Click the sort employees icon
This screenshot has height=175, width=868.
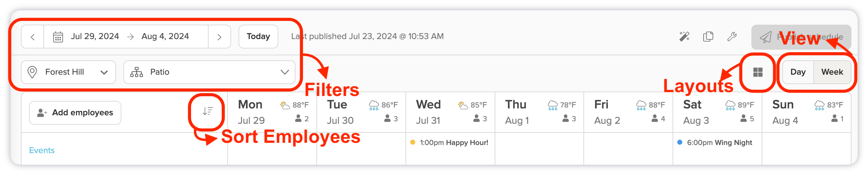point(208,111)
